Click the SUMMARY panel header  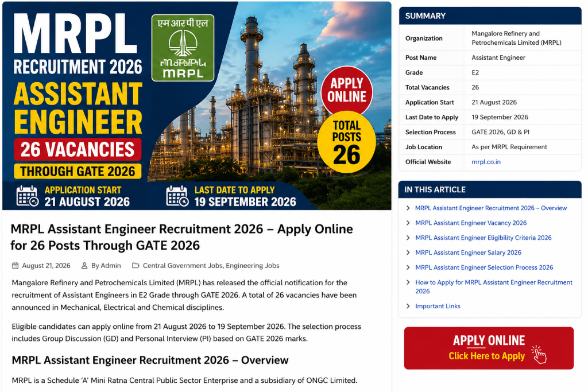click(490, 15)
